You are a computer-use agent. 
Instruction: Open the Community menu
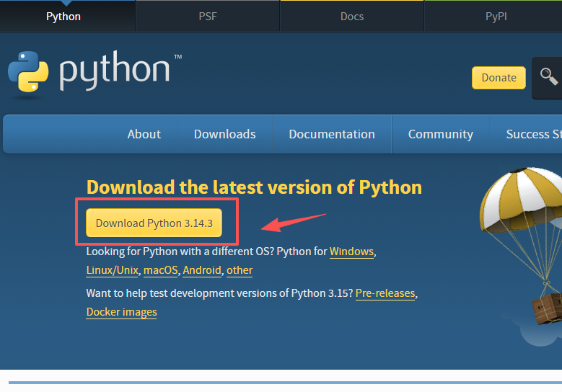[441, 134]
